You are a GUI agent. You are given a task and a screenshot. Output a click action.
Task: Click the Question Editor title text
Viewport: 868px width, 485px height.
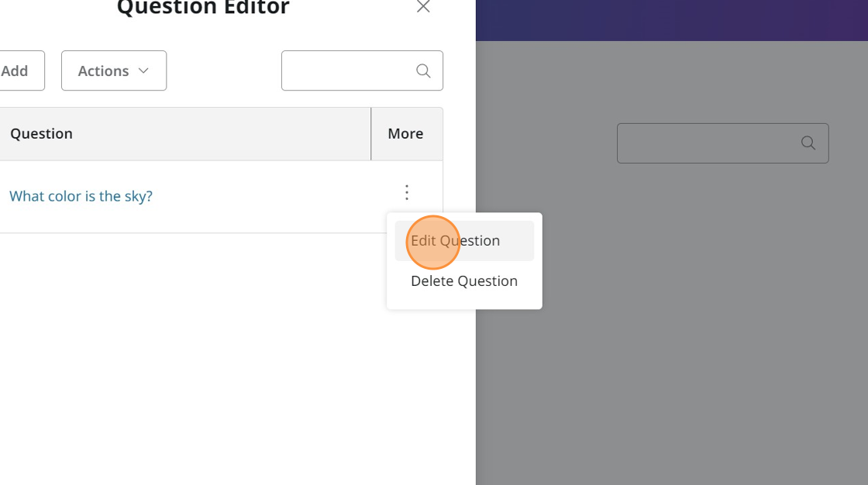203,9
